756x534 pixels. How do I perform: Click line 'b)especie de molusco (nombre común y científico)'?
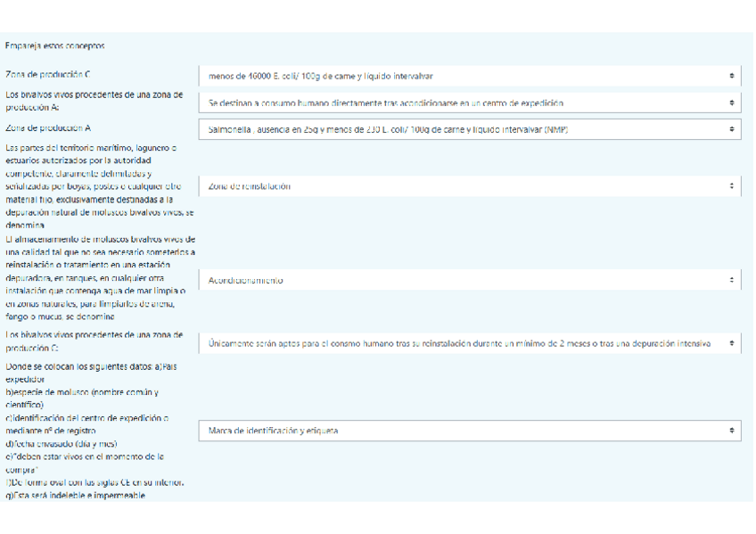point(82,398)
